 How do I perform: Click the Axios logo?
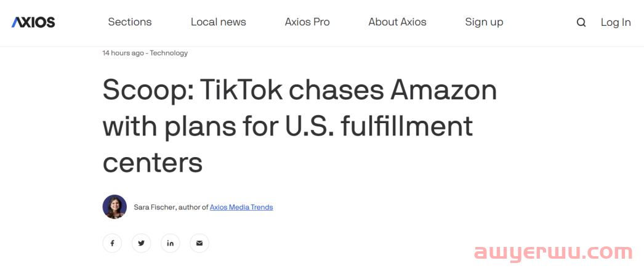33,22
